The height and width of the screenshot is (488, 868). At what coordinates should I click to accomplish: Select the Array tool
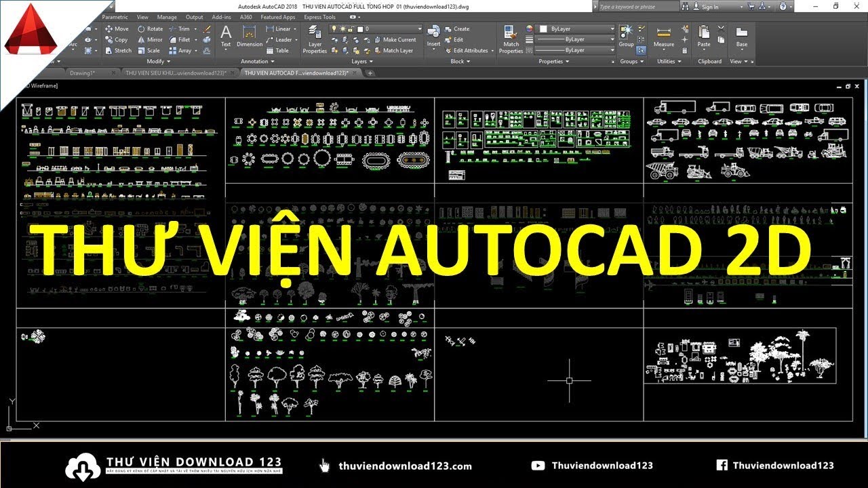click(180, 51)
